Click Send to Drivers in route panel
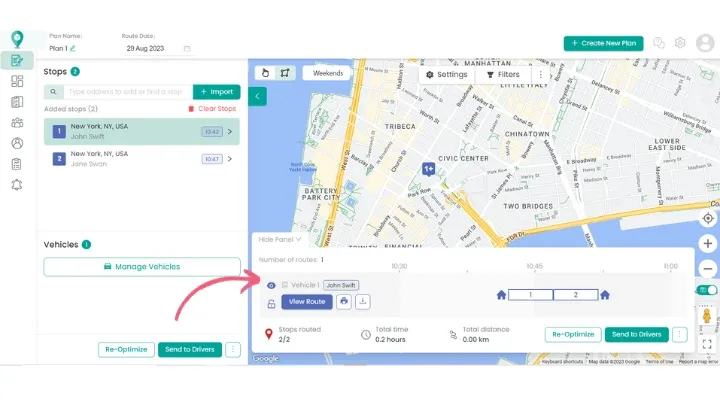Screen dimensions: 720x405 [x=636, y=334]
